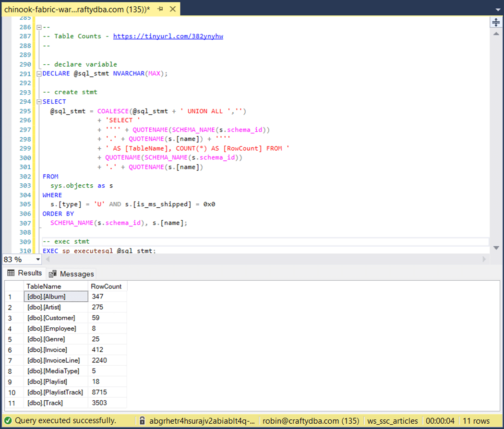
Task: Close the chinook-fabric query tab
Action: pos(173,9)
